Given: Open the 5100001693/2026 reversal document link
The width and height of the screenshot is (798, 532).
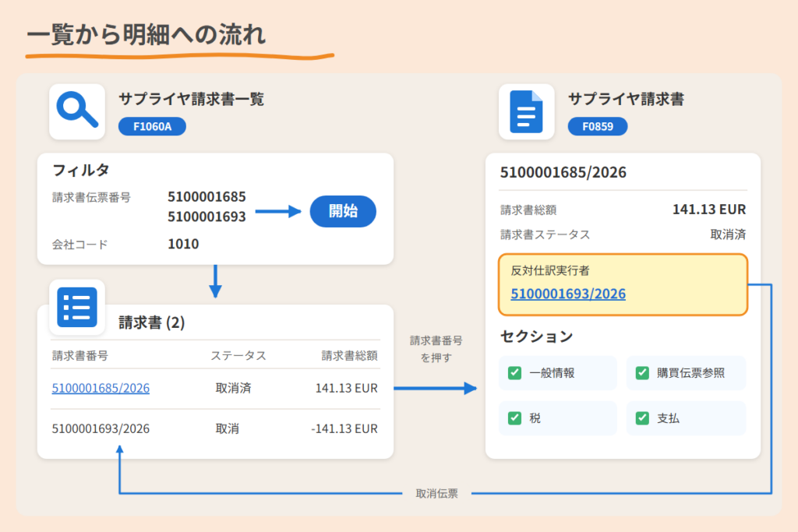Looking at the screenshot, I should 568,294.
